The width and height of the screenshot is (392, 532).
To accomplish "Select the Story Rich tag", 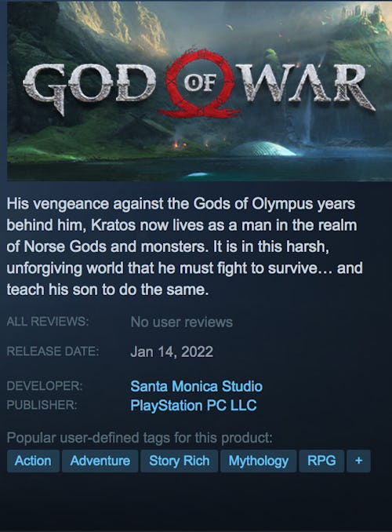I will [179, 461].
